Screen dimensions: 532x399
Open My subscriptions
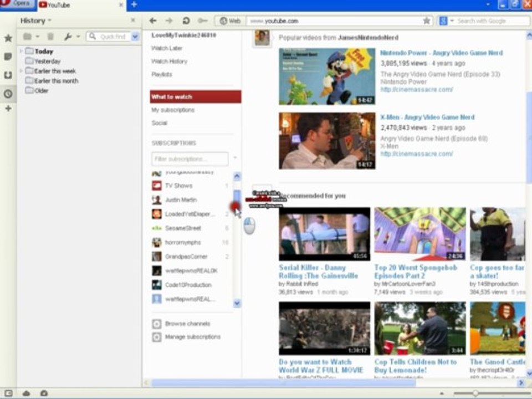click(x=173, y=110)
